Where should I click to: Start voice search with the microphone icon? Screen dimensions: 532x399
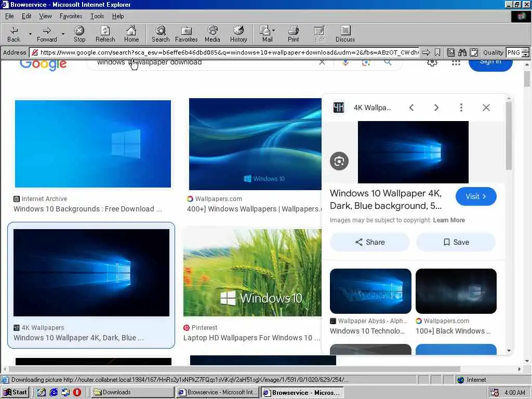point(345,63)
